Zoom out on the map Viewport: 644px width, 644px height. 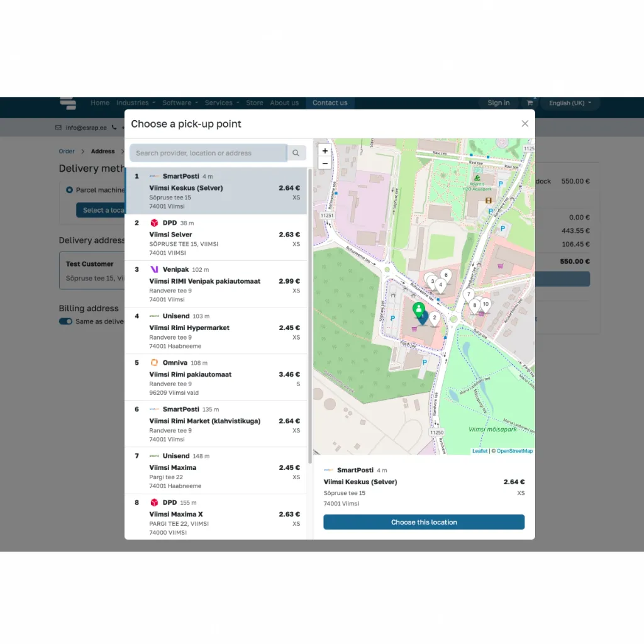click(325, 164)
